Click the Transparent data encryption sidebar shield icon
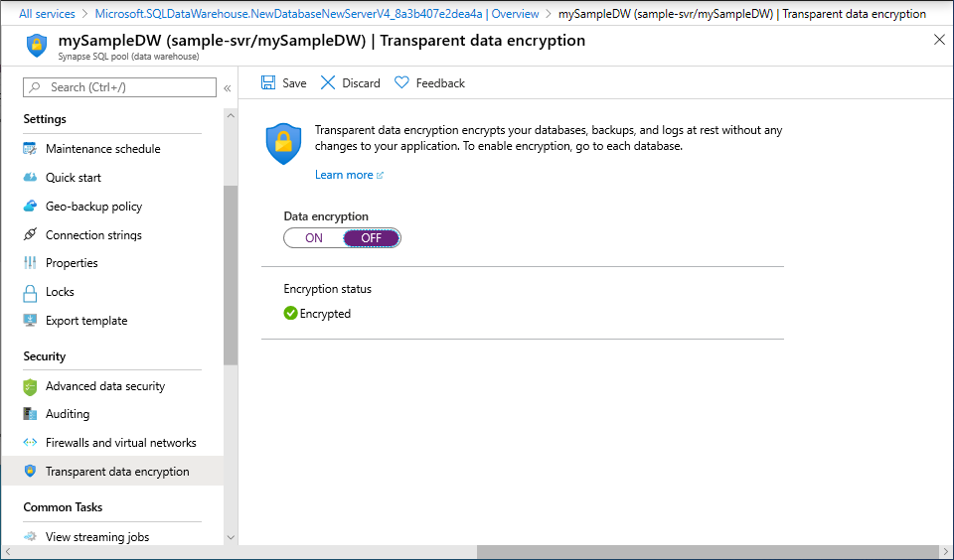 click(30, 472)
